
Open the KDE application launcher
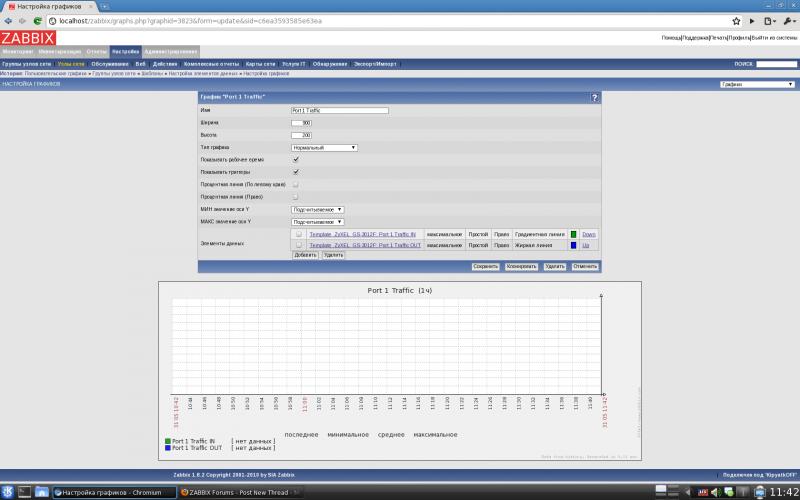pyautogui.click(x=8, y=491)
